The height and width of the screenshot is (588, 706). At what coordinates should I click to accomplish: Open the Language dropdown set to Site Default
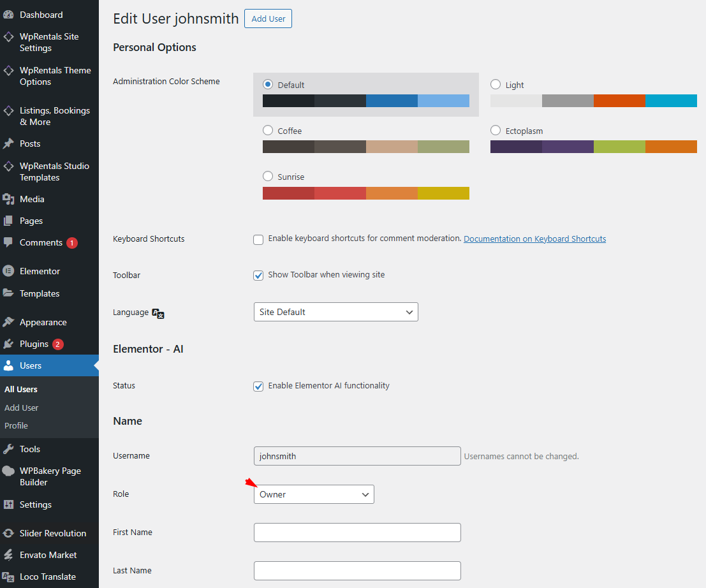pos(335,312)
